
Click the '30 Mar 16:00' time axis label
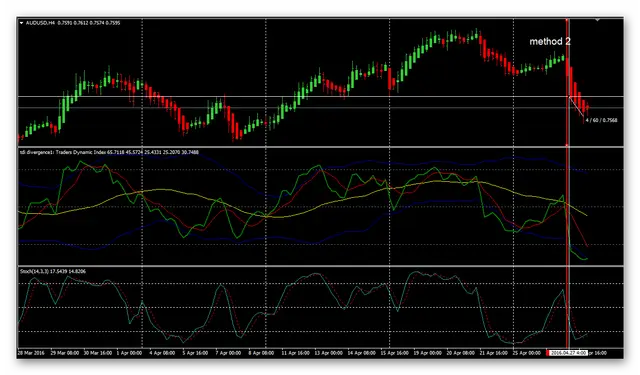point(97,353)
